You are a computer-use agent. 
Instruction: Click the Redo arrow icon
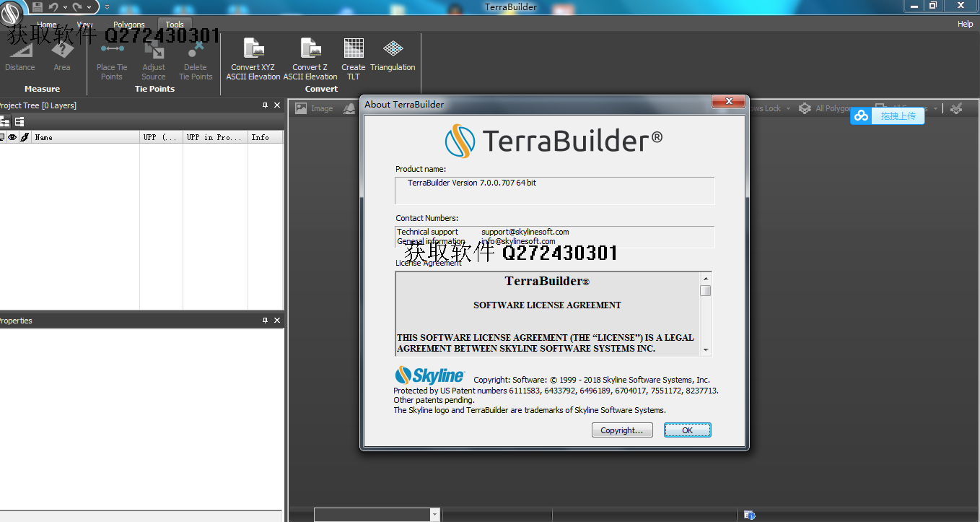pyautogui.click(x=77, y=6)
